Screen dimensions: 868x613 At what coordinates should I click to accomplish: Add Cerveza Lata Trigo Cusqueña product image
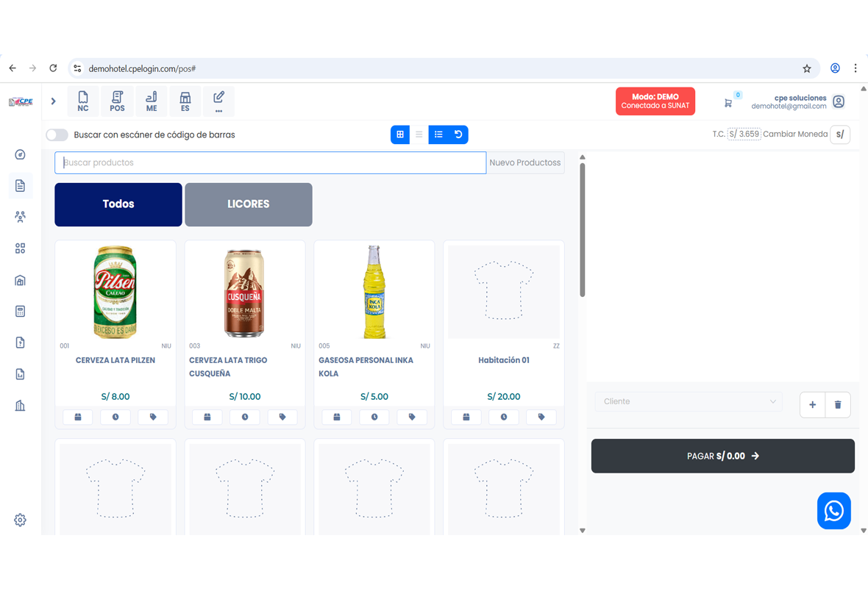click(x=245, y=292)
